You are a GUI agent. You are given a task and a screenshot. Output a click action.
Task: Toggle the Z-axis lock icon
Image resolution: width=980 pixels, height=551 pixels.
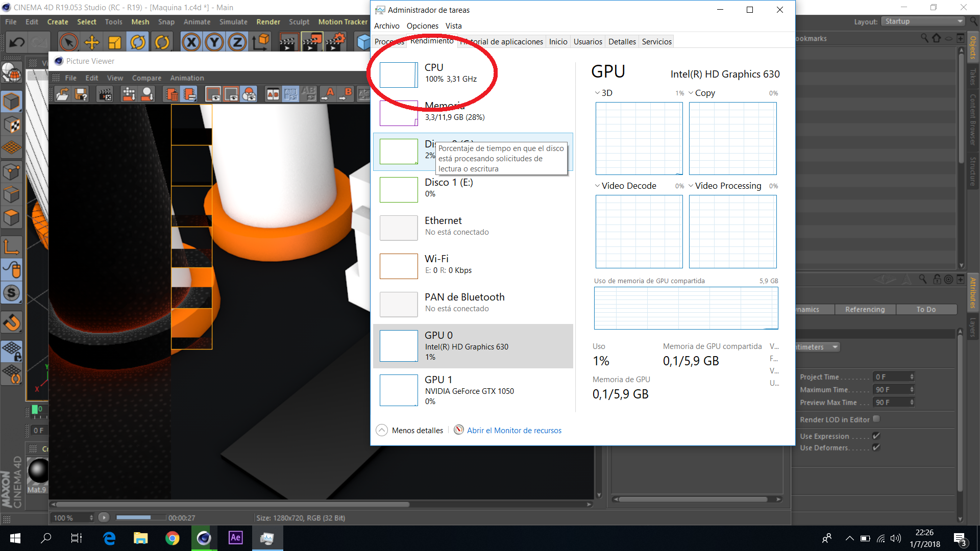[x=237, y=42]
